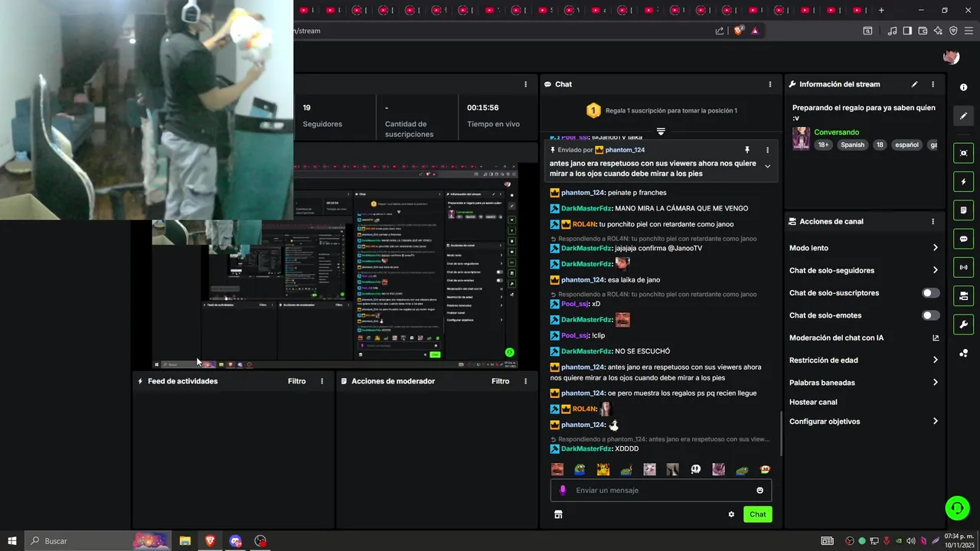980x551 pixels.
Task: Open the green headset support button
Action: (x=957, y=507)
